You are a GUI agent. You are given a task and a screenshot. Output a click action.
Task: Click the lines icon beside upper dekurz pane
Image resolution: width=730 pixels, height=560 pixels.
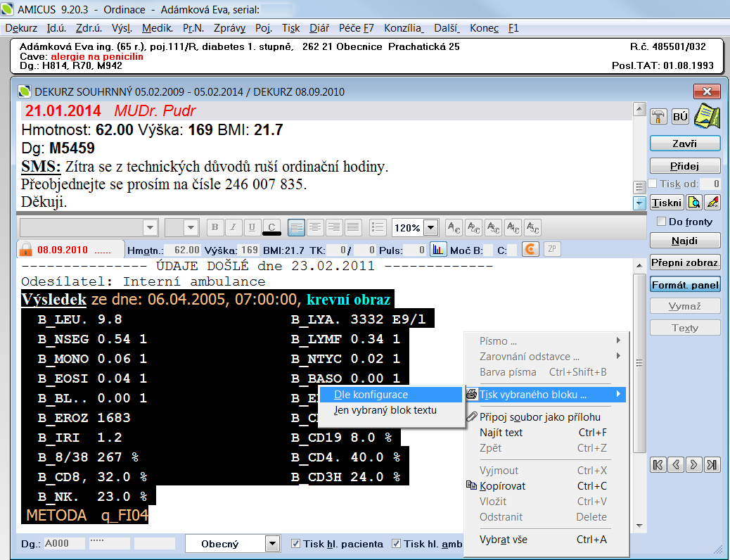click(639, 187)
